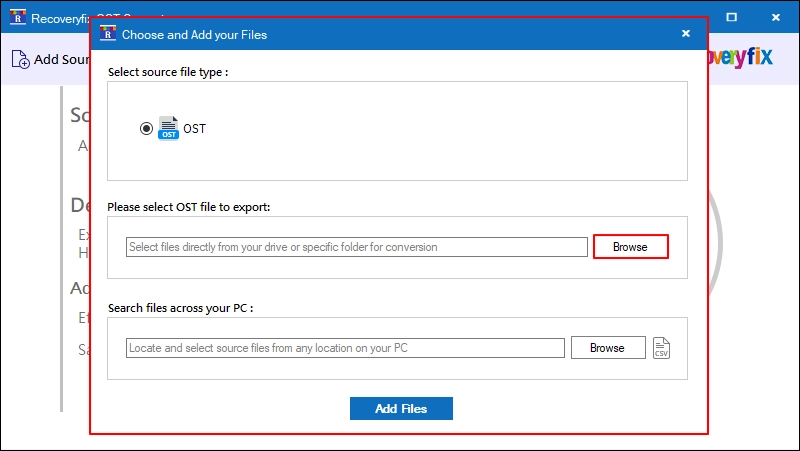Click 'Please select OST file to export:' label
This screenshot has width=800, height=451.
click(189, 207)
